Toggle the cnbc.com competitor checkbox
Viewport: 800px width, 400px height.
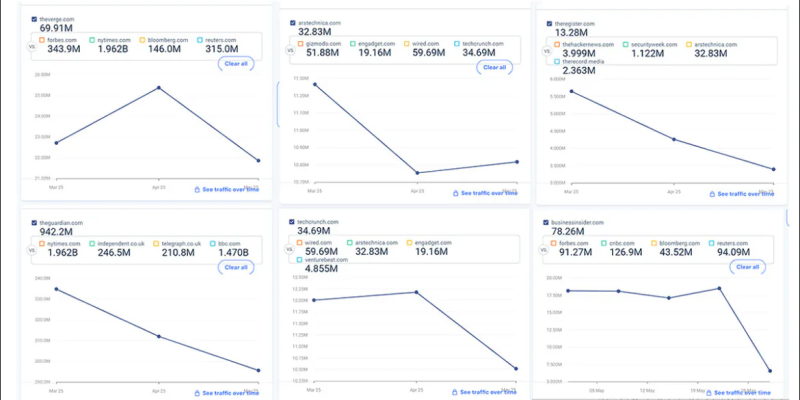(x=621, y=242)
